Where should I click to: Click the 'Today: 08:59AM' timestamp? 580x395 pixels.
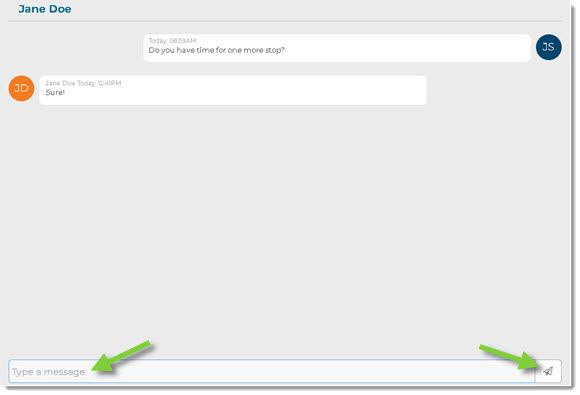[172, 40]
